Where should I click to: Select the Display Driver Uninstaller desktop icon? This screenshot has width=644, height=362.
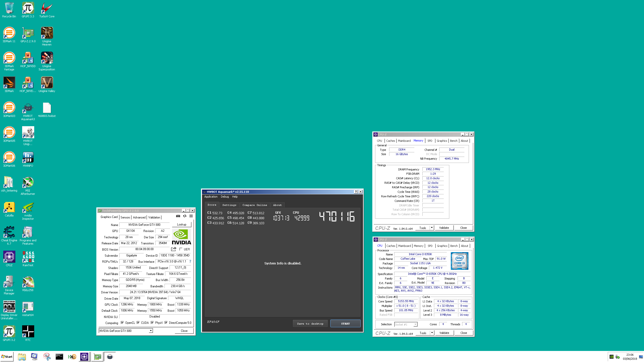point(9,310)
